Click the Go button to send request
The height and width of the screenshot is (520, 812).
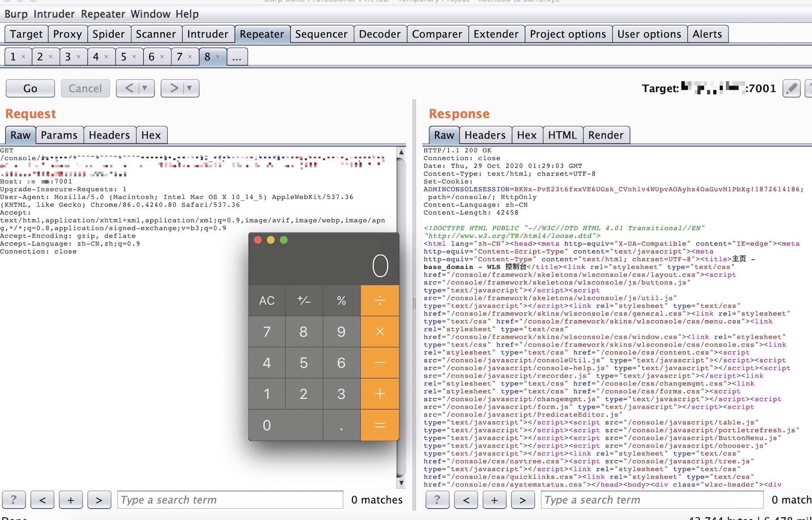[x=30, y=88]
